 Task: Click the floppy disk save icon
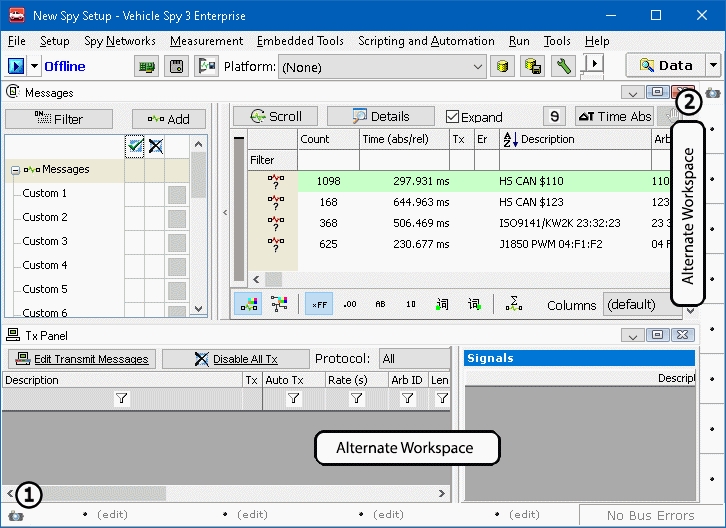pyautogui.click(x=177, y=66)
